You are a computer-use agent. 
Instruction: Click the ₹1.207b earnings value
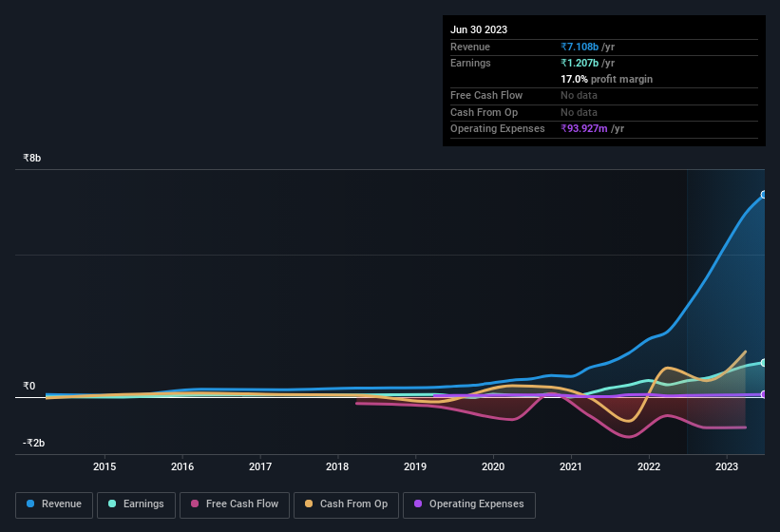click(x=580, y=63)
